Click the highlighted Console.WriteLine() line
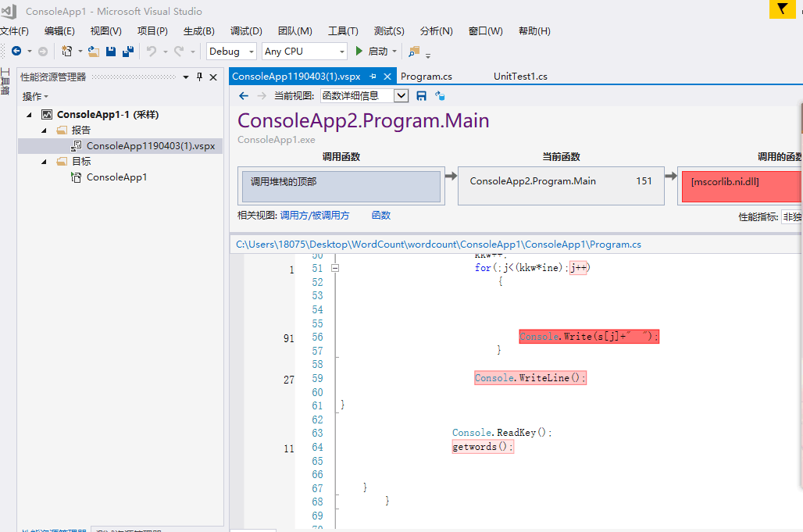803x532 pixels. coord(530,378)
